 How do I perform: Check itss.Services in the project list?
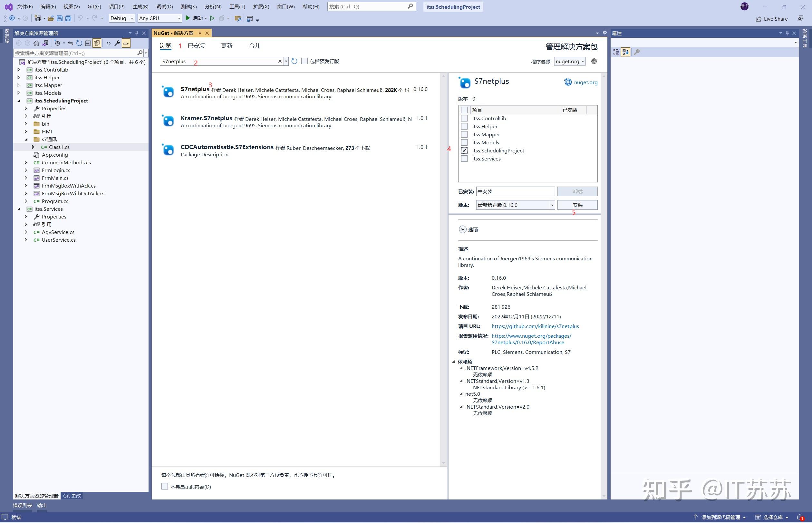click(464, 159)
